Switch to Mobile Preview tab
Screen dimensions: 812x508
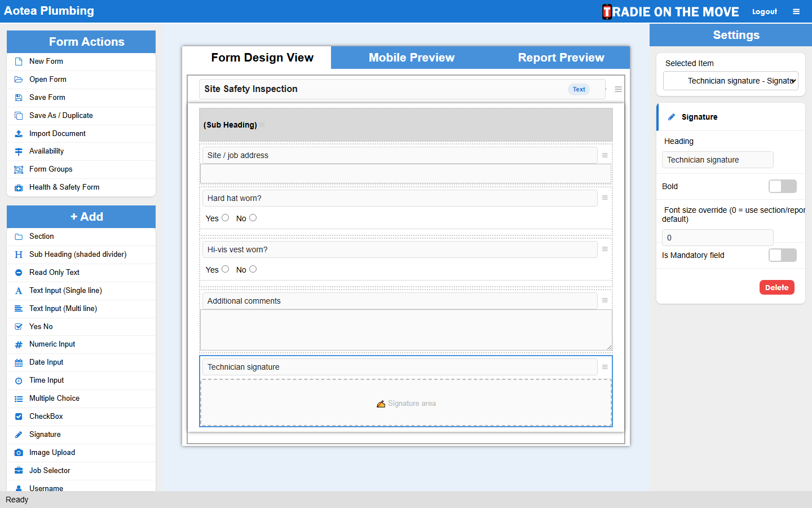(412, 58)
